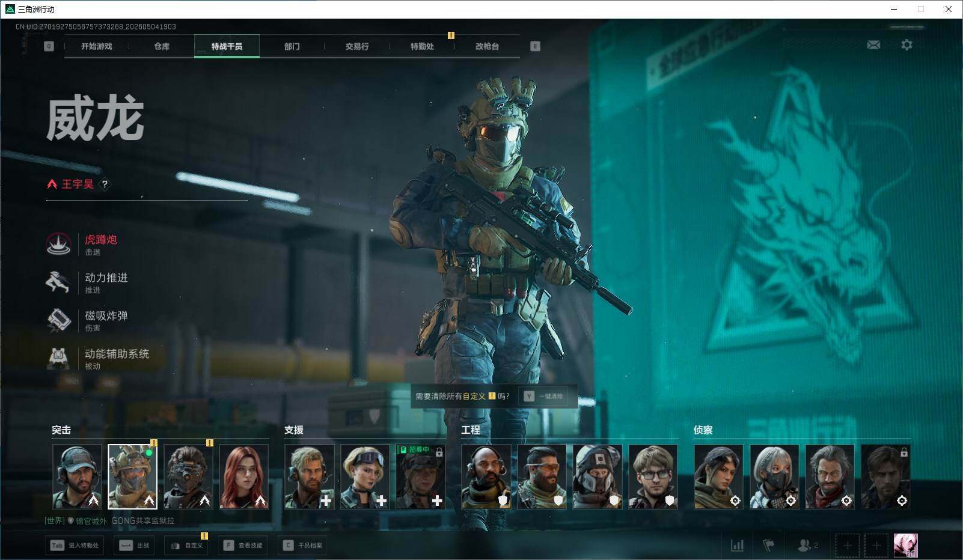
Task: Open the 改枪台 tab
Action: (x=487, y=46)
